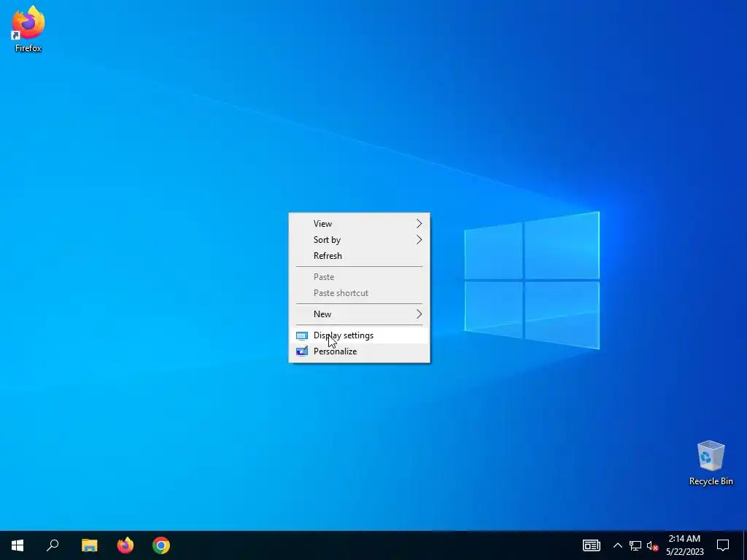Viewport: 747px width, 560px height.
Task: Choose Refresh from the context menu
Action: [x=359, y=256]
